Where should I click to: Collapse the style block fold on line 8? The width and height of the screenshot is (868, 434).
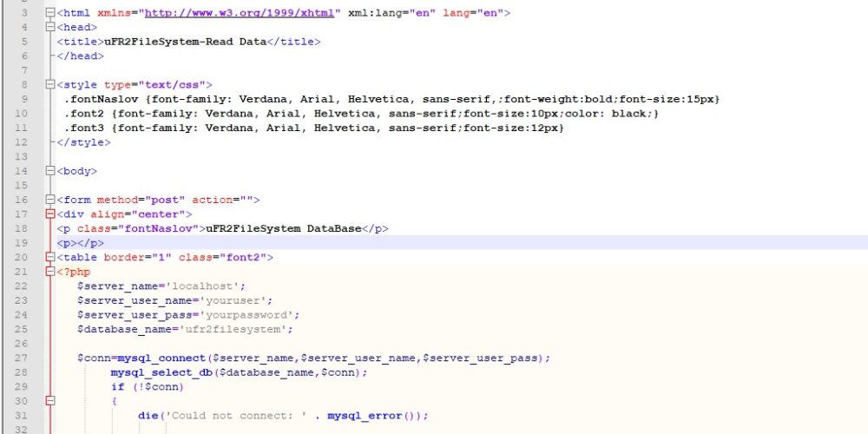point(50,85)
